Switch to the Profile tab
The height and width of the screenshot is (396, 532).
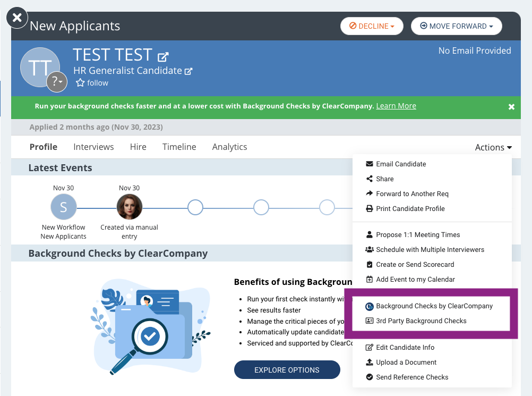pos(44,147)
